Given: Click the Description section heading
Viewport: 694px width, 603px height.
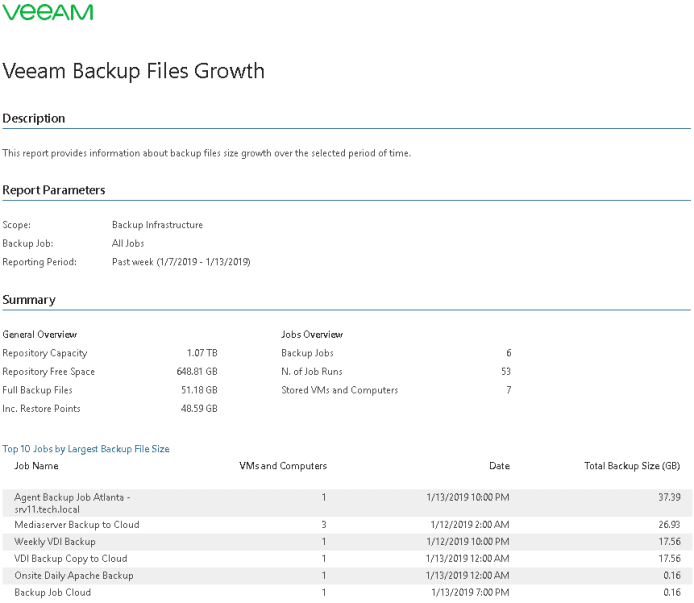Looking at the screenshot, I should [34, 119].
